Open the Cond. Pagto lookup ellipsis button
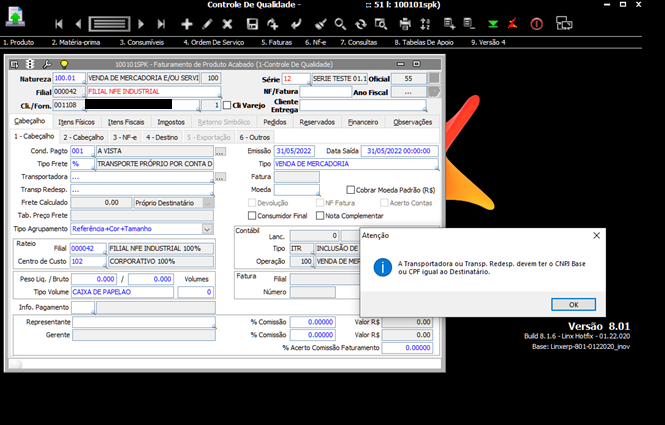 click(x=220, y=151)
